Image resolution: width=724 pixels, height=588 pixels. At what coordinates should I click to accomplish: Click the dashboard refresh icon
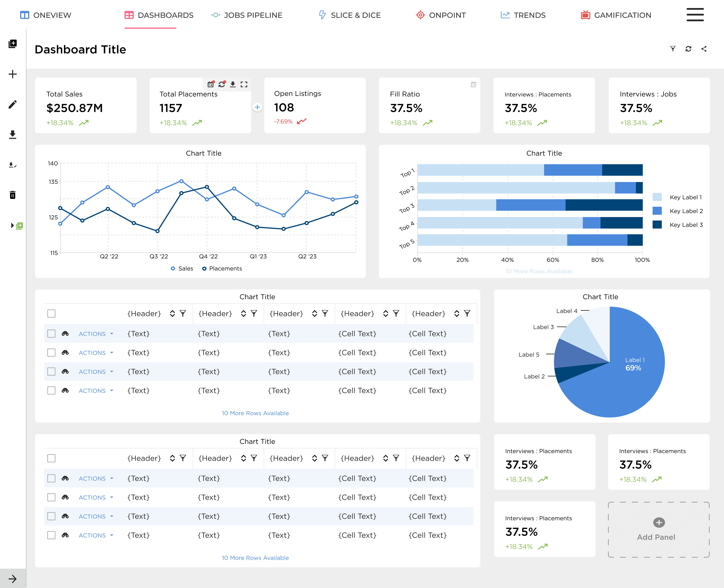tap(688, 49)
